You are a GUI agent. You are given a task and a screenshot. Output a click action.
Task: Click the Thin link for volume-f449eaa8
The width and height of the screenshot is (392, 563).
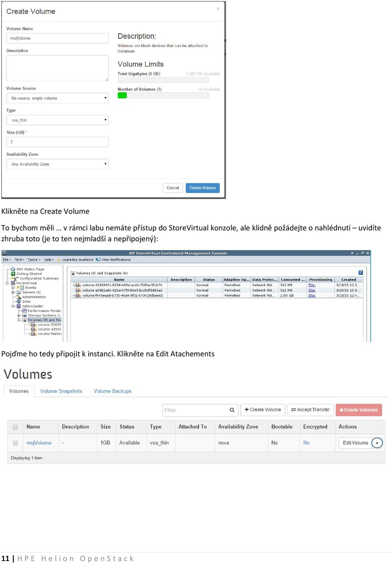[312, 295]
